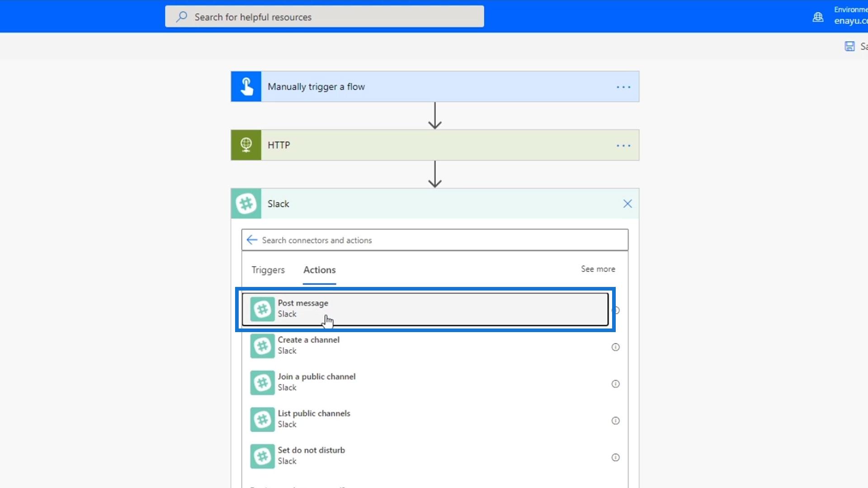Click the Slack header hashtag icon
The width and height of the screenshot is (868, 488).
pyautogui.click(x=246, y=204)
